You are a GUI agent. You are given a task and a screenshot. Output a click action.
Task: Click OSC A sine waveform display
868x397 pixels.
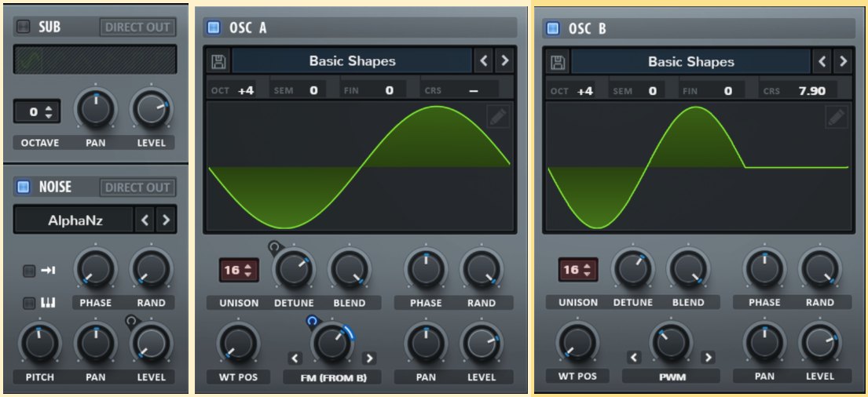[x=360, y=167]
